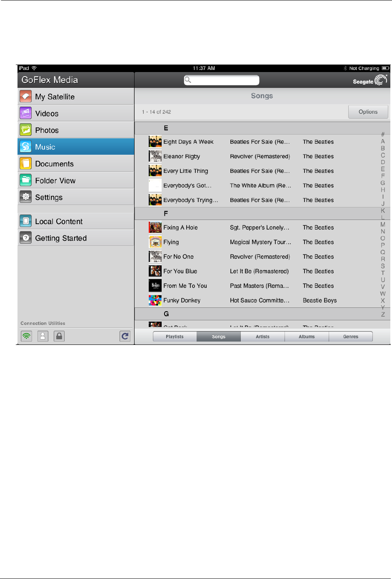Tap album art for Flying
This screenshot has height=579, width=392.
coord(155,242)
